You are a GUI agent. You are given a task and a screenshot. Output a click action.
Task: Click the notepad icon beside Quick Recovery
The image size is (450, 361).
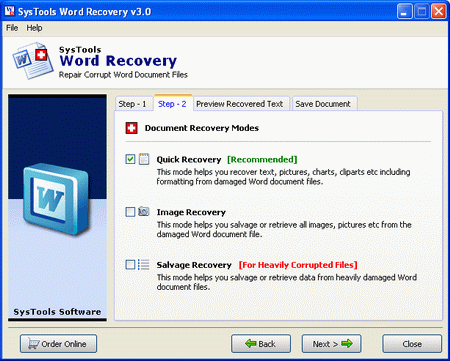pos(144,159)
